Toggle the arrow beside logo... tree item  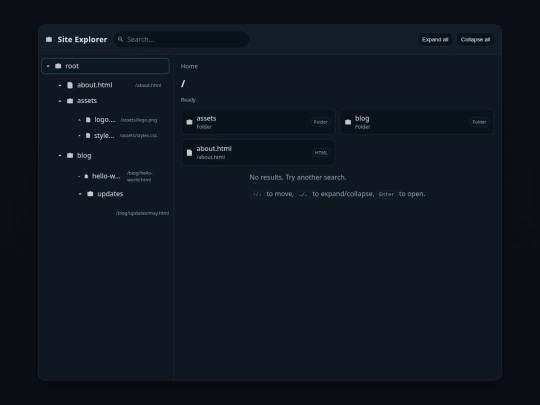(x=79, y=120)
